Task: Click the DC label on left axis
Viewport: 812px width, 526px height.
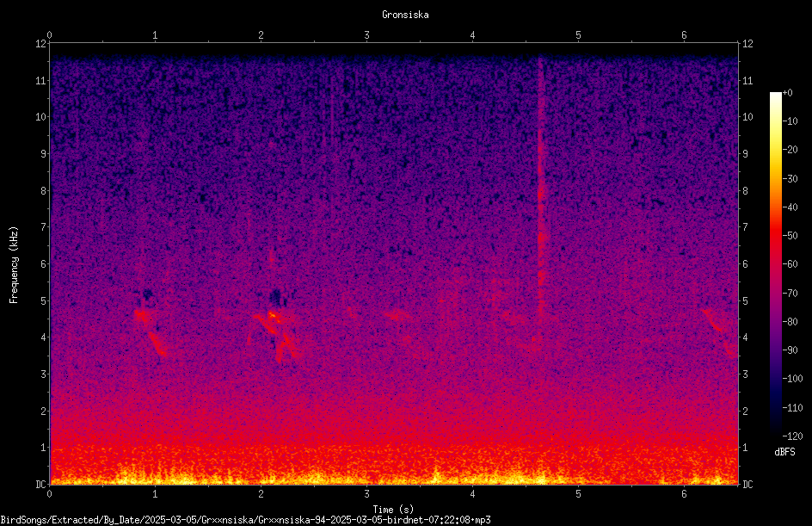Action: click(x=41, y=484)
